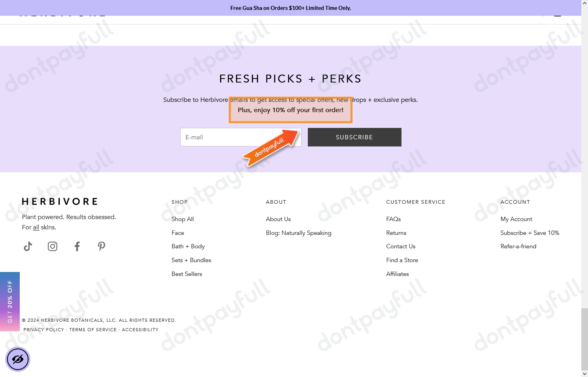The image size is (588, 377).
Task: Visit the Herbivore Facebook page
Action: point(77,247)
